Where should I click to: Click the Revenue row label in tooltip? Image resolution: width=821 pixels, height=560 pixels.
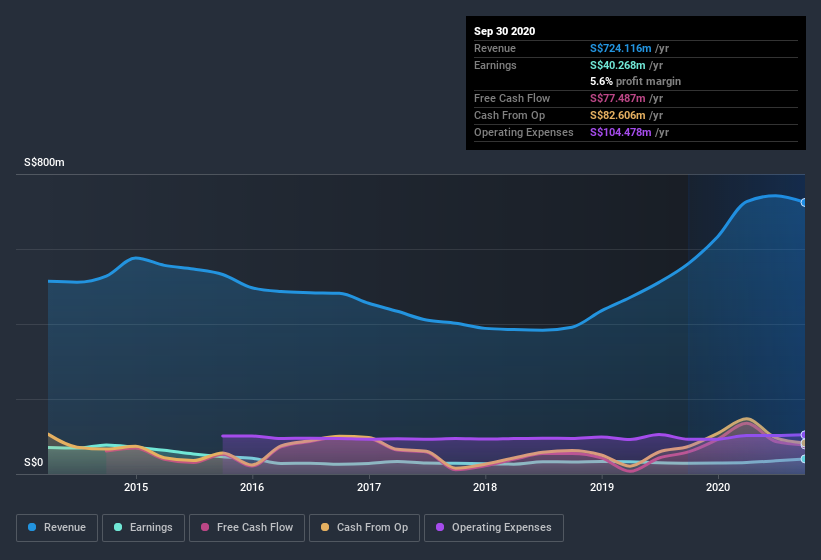pyautogui.click(x=495, y=48)
